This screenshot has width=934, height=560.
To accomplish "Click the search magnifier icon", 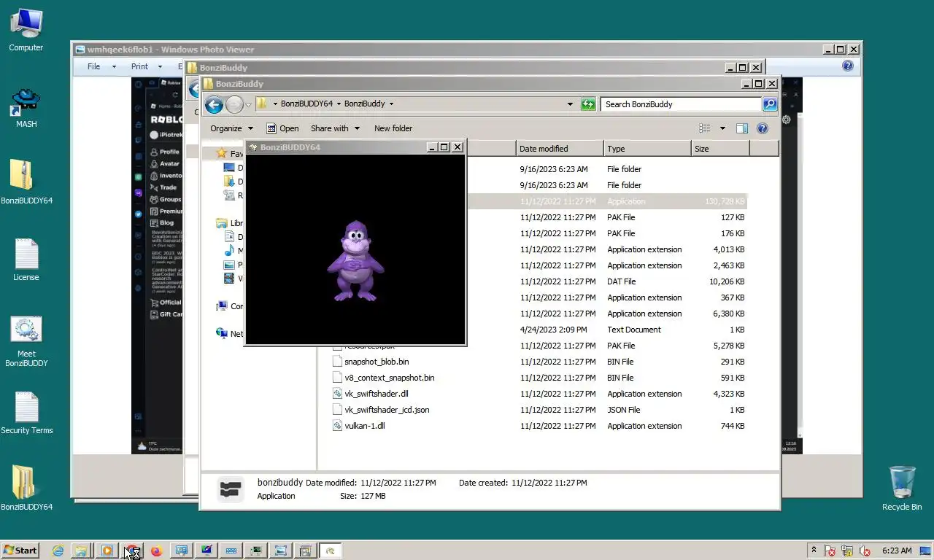I will click(770, 104).
